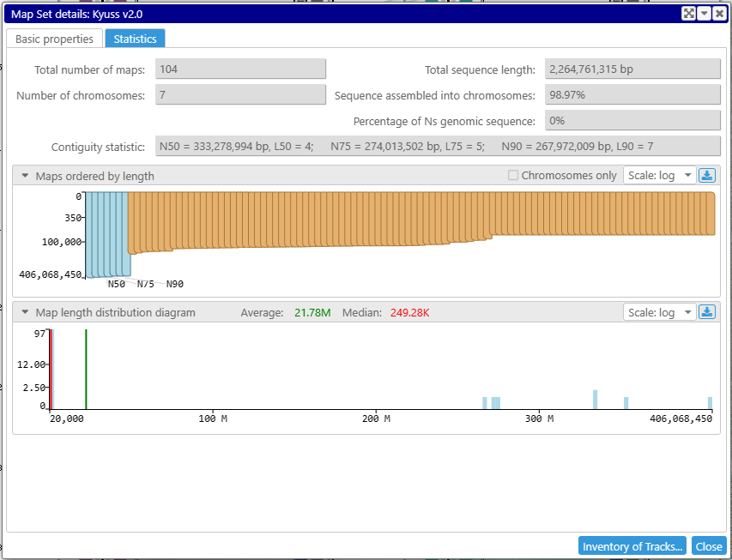Download the Maps ordered by length chart
The image size is (732, 560).
(x=707, y=176)
